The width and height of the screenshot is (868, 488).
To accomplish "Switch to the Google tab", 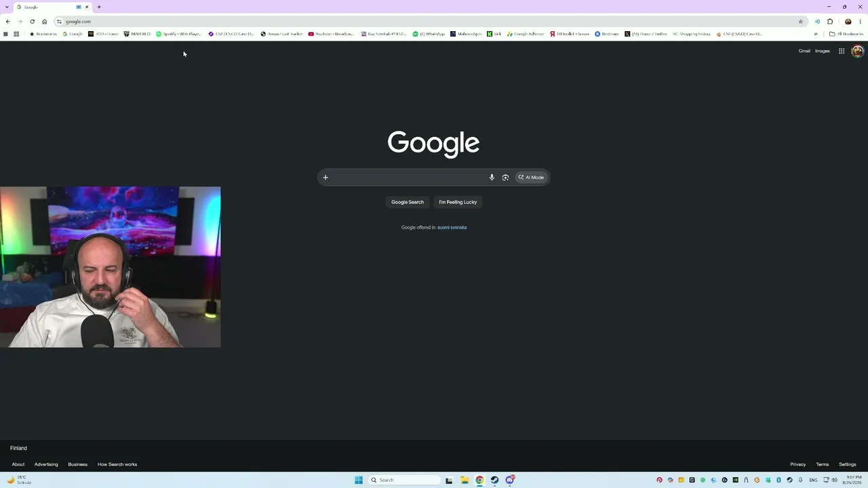I will (x=49, y=7).
